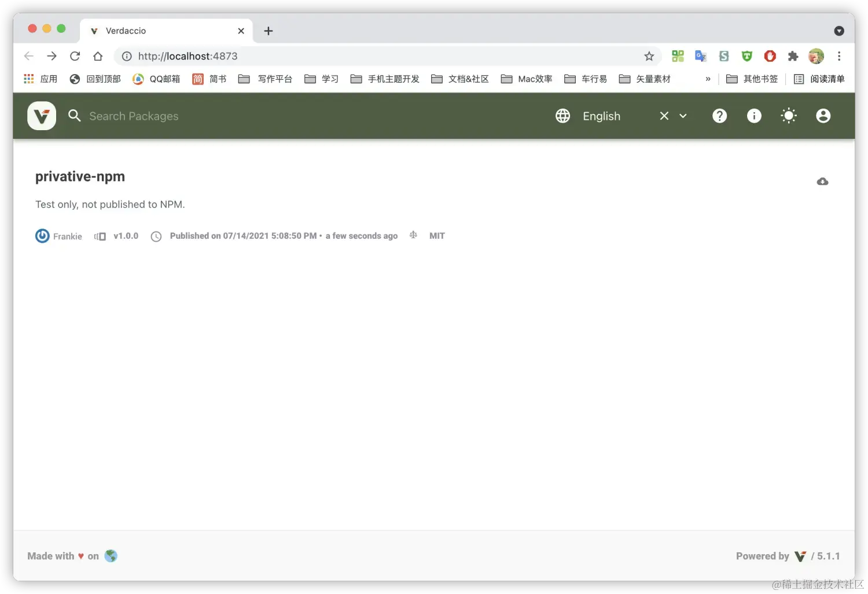
Task: Click the globe language icon
Action: coord(562,116)
